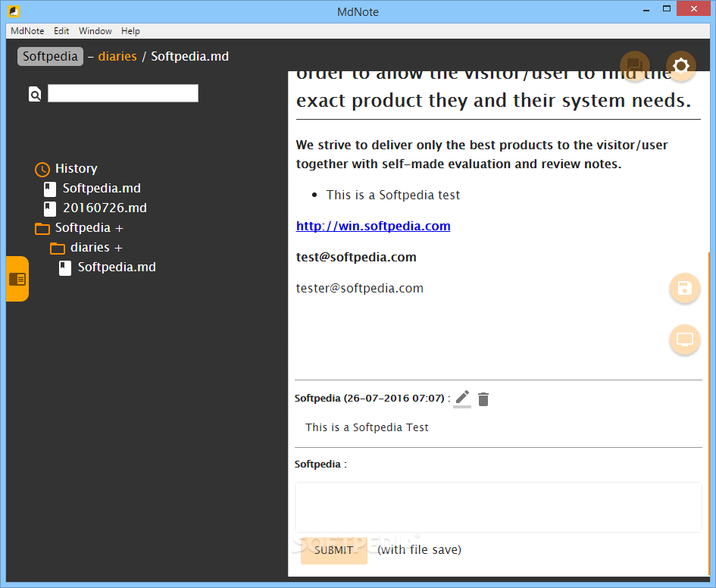The height and width of the screenshot is (588, 716).
Task: Click comment header Softpedia (26-07-2016 07:07)
Action: [370, 398]
